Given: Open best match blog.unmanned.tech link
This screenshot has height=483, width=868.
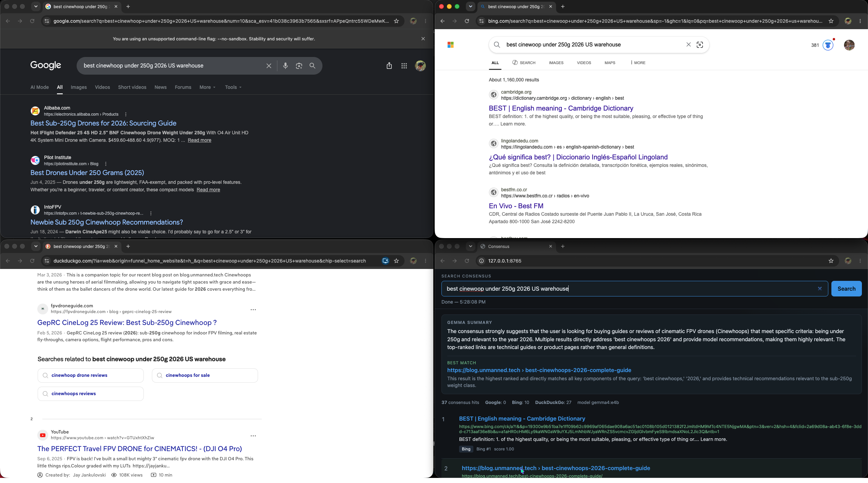Looking at the screenshot, I should coord(539,370).
